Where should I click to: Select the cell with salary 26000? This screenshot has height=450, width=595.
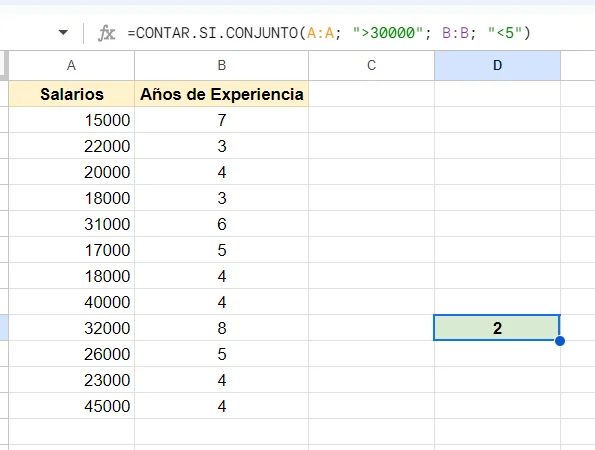tap(71, 354)
